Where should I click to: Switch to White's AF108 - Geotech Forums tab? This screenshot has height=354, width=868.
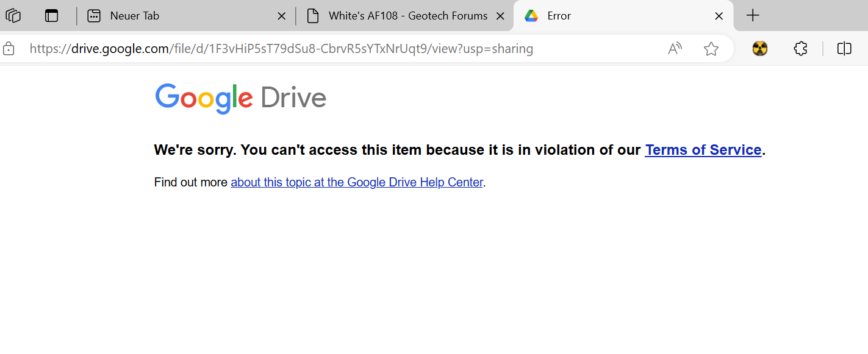click(x=406, y=16)
